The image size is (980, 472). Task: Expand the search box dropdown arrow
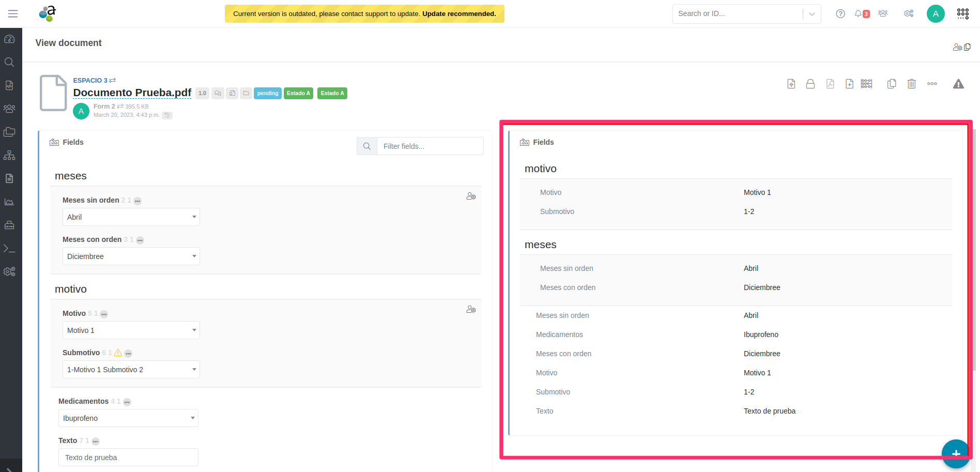coord(811,14)
